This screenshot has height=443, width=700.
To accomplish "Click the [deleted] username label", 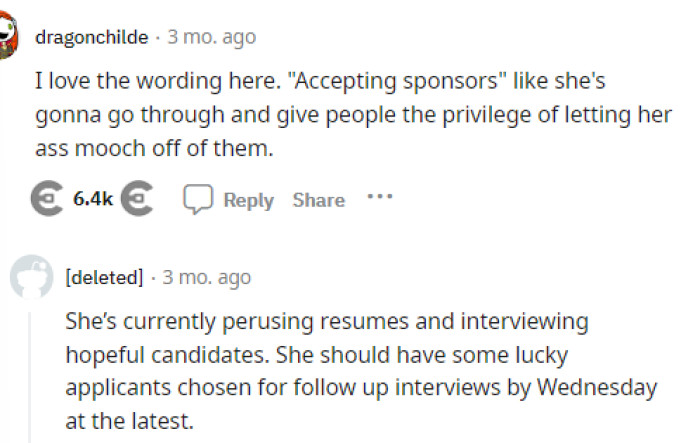I will pyautogui.click(x=104, y=277).
